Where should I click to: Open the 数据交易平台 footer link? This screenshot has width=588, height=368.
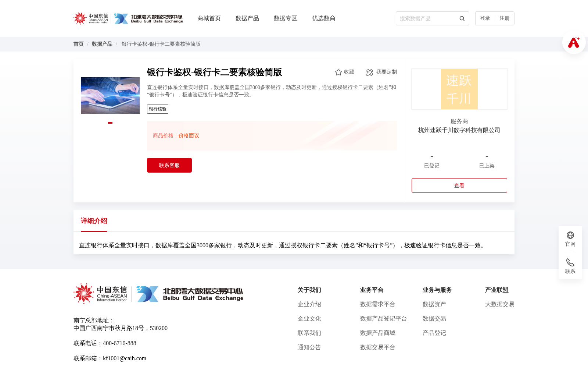[378, 347]
